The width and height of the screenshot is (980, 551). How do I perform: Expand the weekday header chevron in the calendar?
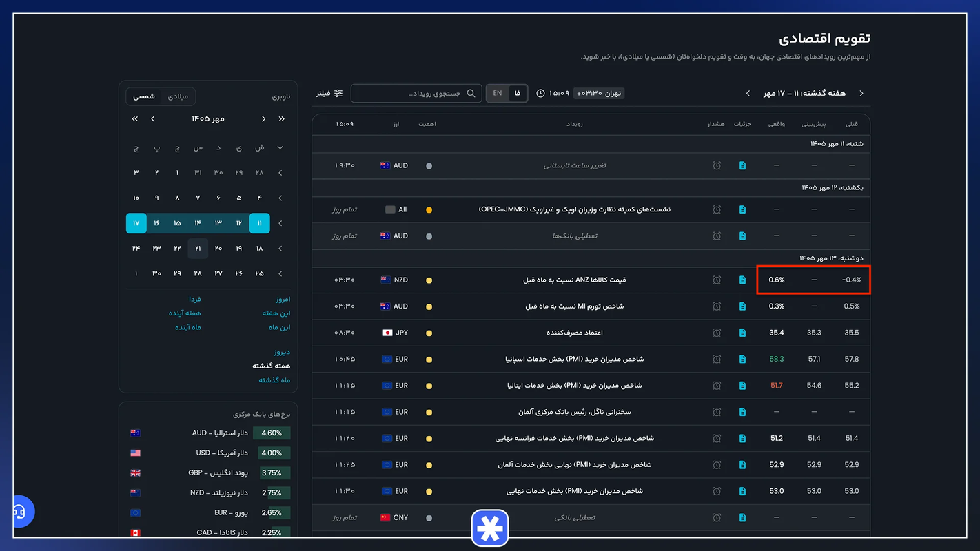click(x=280, y=147)
